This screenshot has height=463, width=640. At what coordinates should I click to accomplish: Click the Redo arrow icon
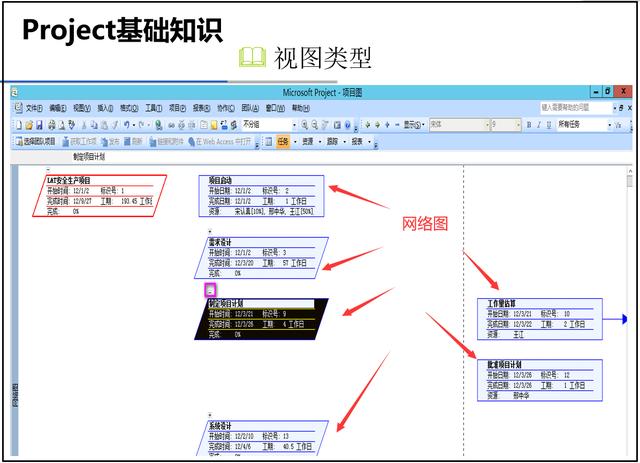[141, 125]
